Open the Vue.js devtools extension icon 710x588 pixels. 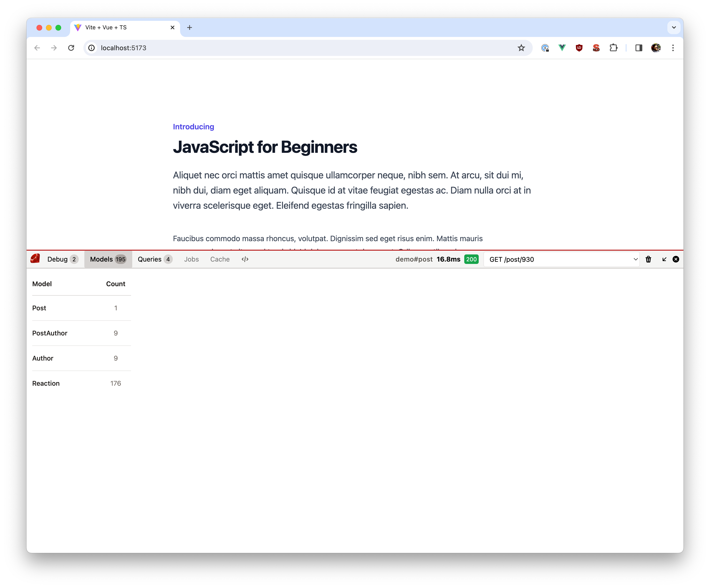coord(562,48)
